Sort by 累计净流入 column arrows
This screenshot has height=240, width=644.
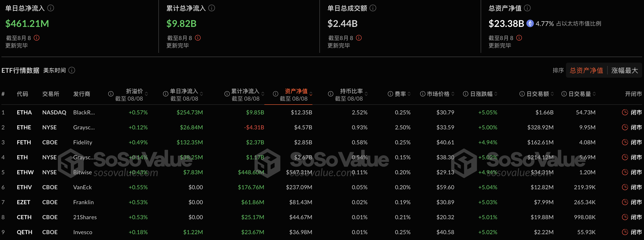click(263, 94)
